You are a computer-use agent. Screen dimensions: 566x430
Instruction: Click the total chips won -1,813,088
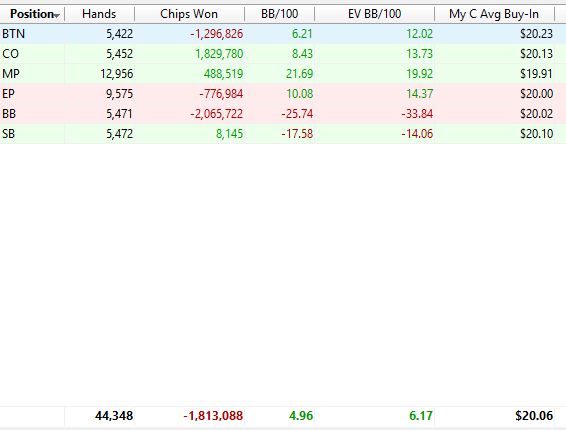213,416
